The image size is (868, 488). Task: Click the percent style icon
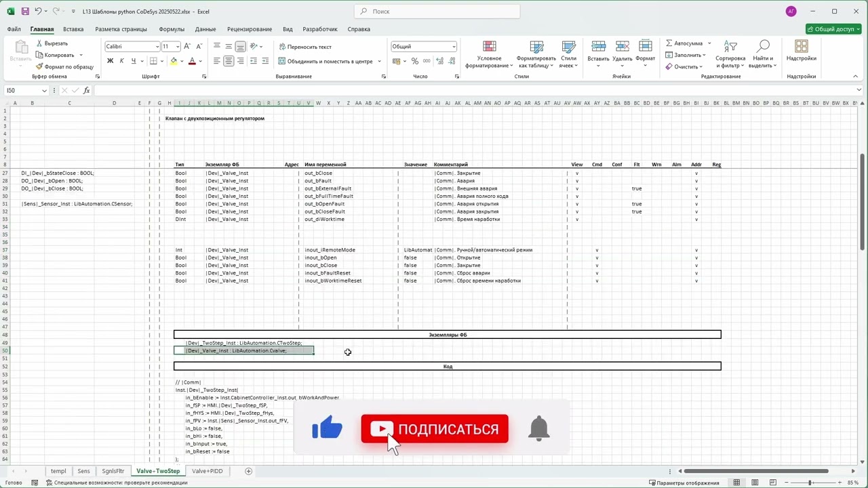tap(415, 61)
